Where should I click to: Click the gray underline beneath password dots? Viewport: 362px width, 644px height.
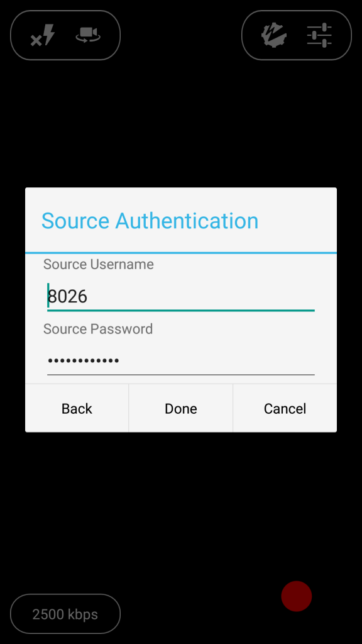click(x=181, y=375)
